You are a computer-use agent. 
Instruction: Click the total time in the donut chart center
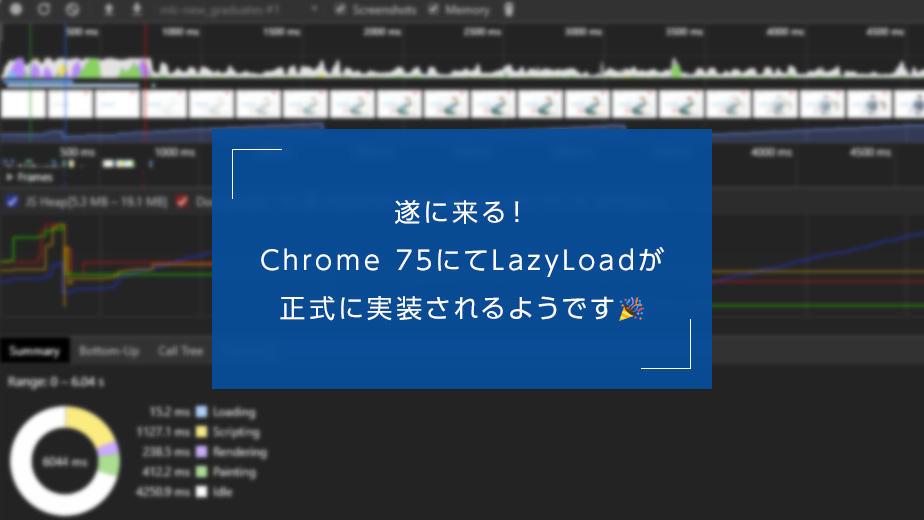coord(65,462)
